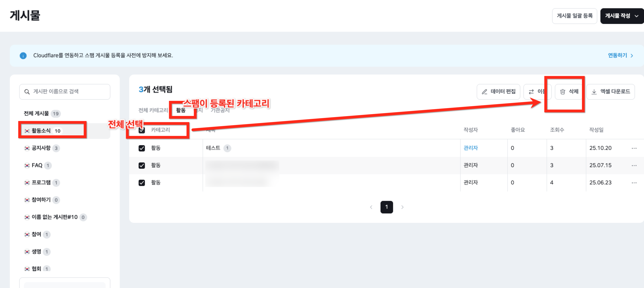644x288 pixels.
Task: Click the blue info icon in Cloudflare banner
Action: click(x=23, y=56)
